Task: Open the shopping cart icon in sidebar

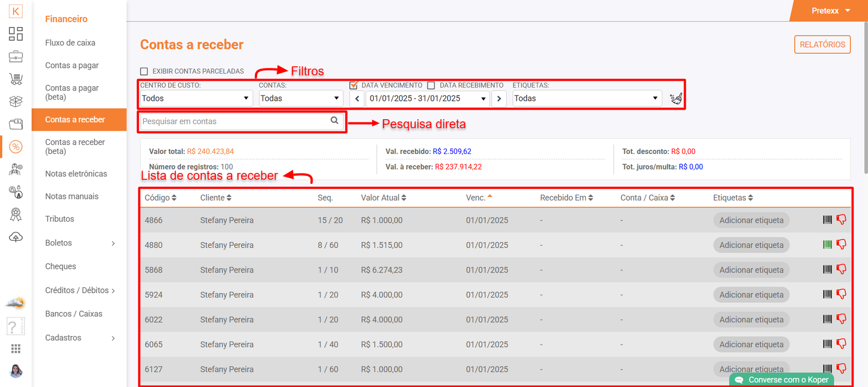Action: coord(16,79)
